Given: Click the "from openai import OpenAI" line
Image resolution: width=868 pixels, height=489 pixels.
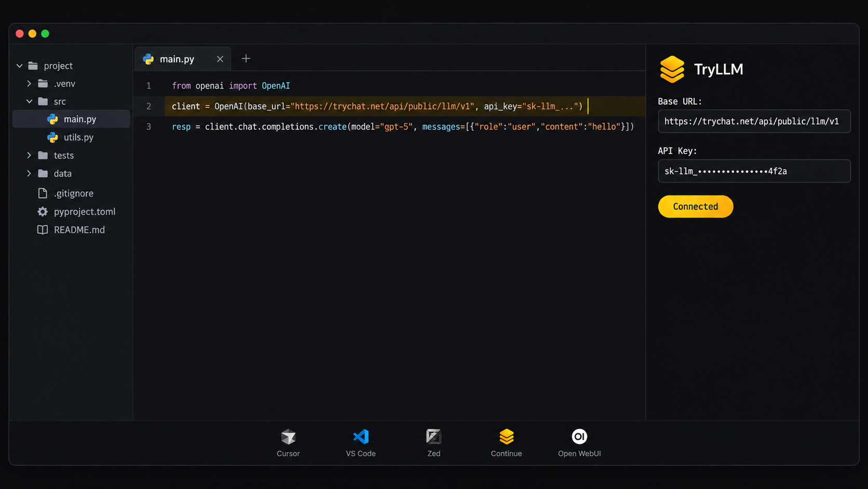Looking at the screenshot, I should (x=231, y=86).
